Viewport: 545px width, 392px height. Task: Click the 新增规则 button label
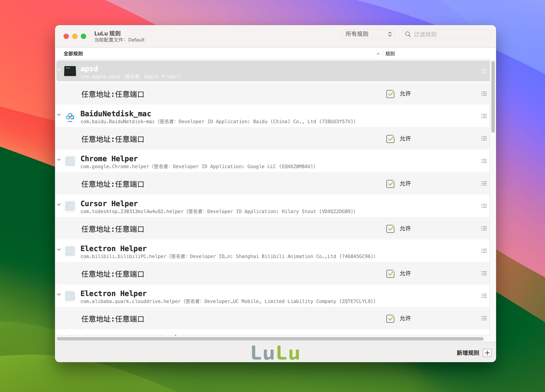click(468, 353)
